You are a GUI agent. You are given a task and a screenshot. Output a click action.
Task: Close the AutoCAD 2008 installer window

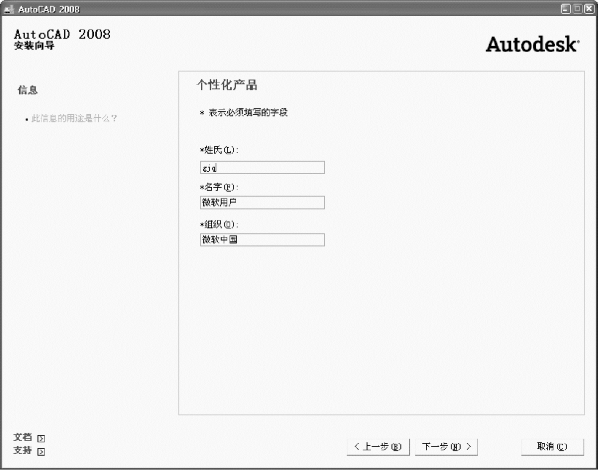point(588,9)
